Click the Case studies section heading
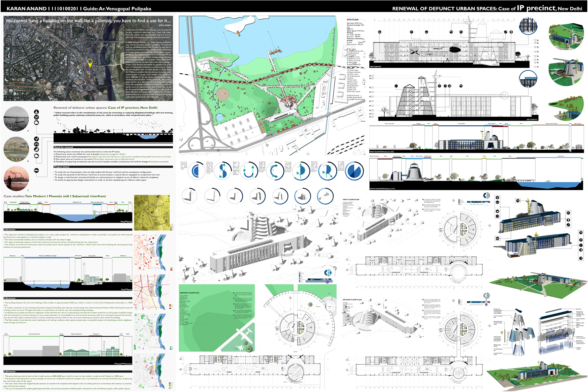Image resolution: width=588 pixels, height=392 pixels. click(x=55, y=196)
